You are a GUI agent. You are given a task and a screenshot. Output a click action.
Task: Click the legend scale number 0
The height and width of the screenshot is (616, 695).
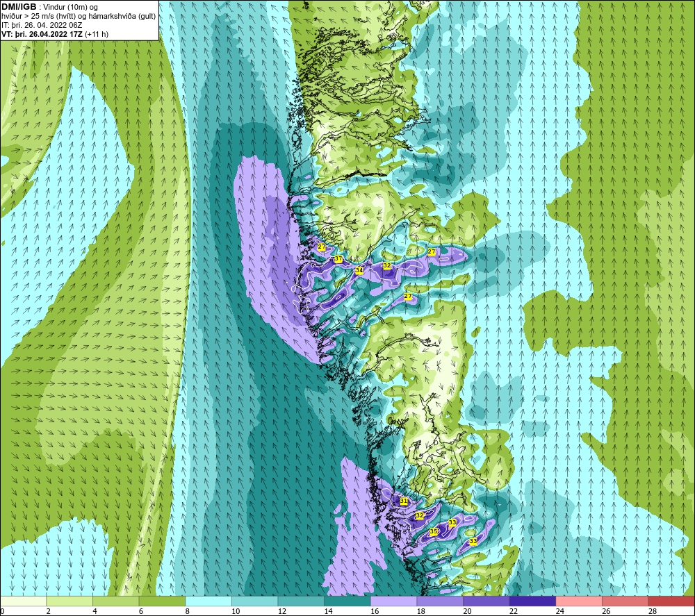2,611
